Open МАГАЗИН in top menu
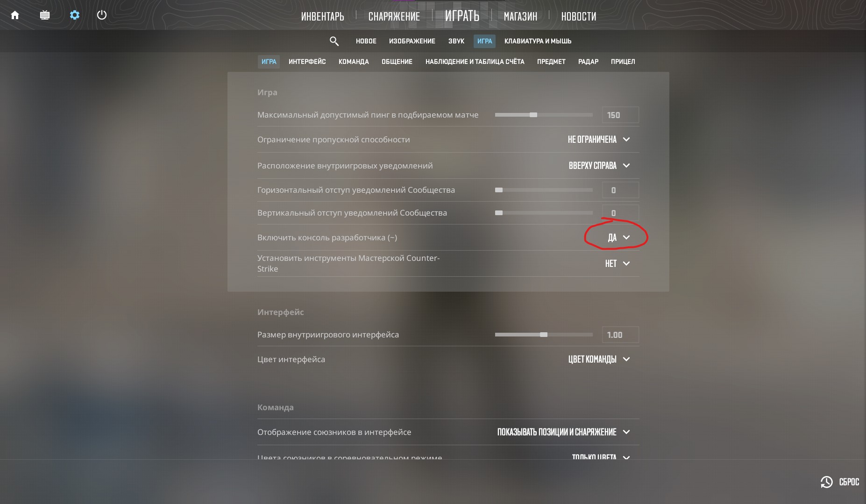 tap(520, 16)
